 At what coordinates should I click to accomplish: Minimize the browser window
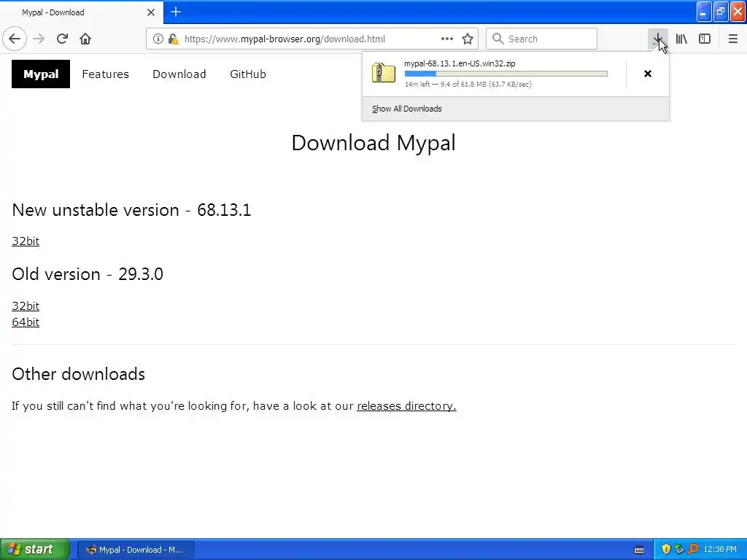[704, 12]
